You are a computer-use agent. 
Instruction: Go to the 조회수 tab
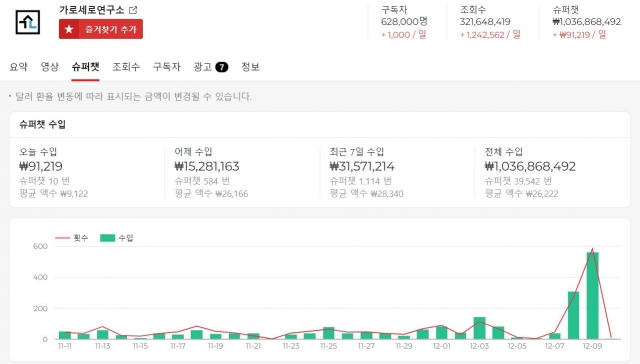coord(126,67)
